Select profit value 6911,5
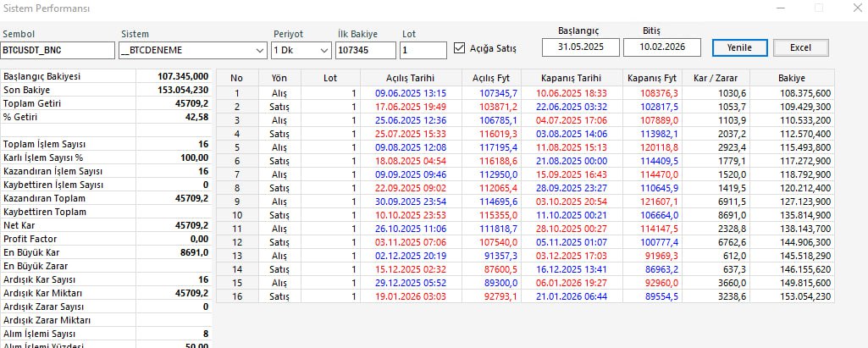This screenshot has width=868, height=348. point(732,202)
